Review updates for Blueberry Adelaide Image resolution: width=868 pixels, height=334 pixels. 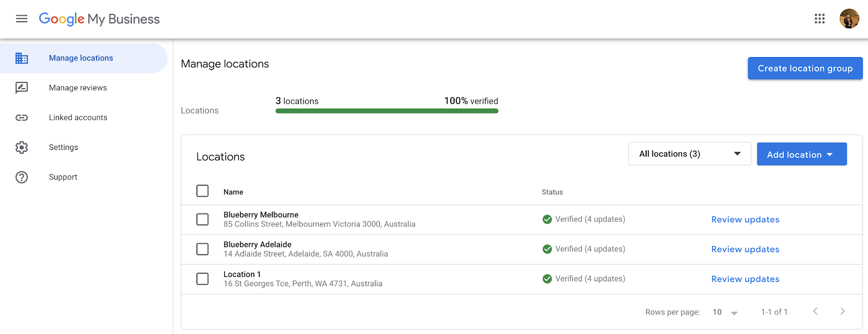point(745,249)
